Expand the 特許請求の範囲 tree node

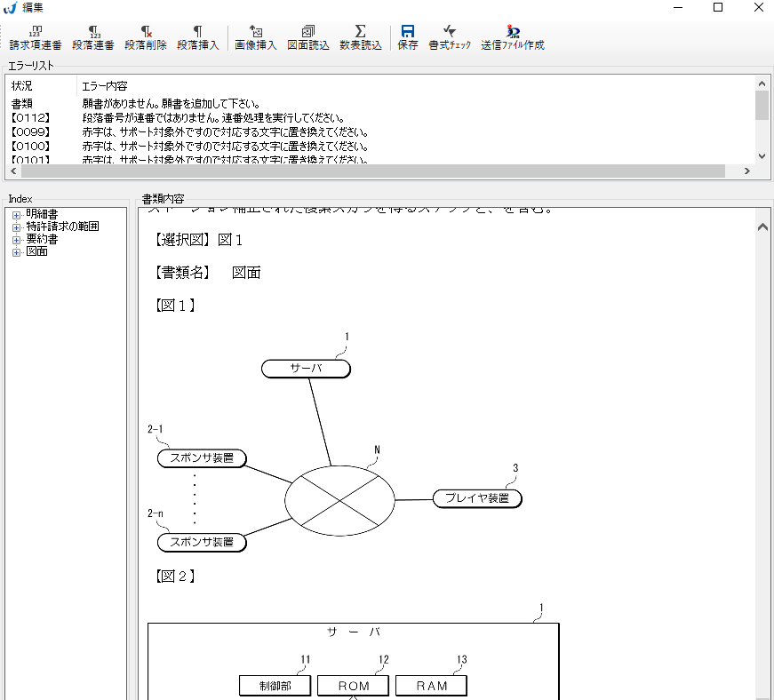[x=16, y=227]
